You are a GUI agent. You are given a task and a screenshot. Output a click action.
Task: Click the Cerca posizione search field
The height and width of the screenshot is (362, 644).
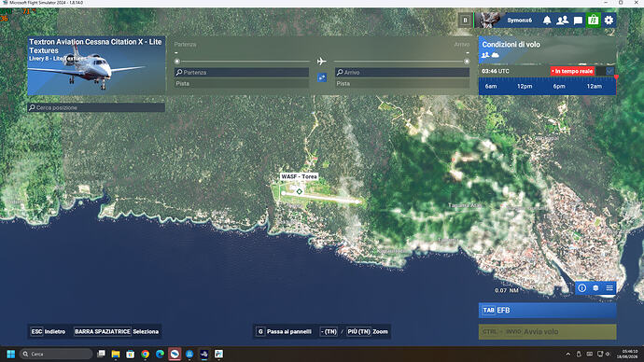pos(96,107)
